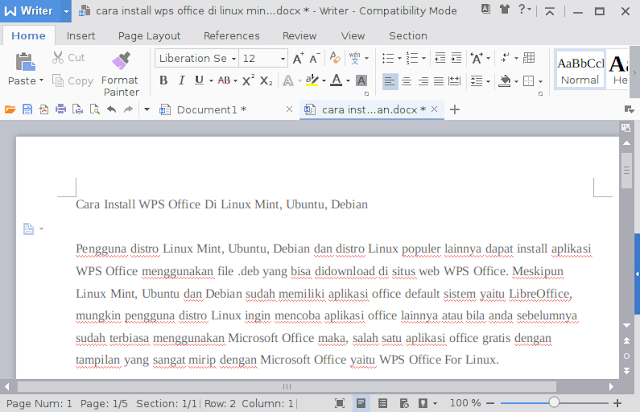Open the Review tab
This screenshot has height=412, width=640.
point(299,36)
